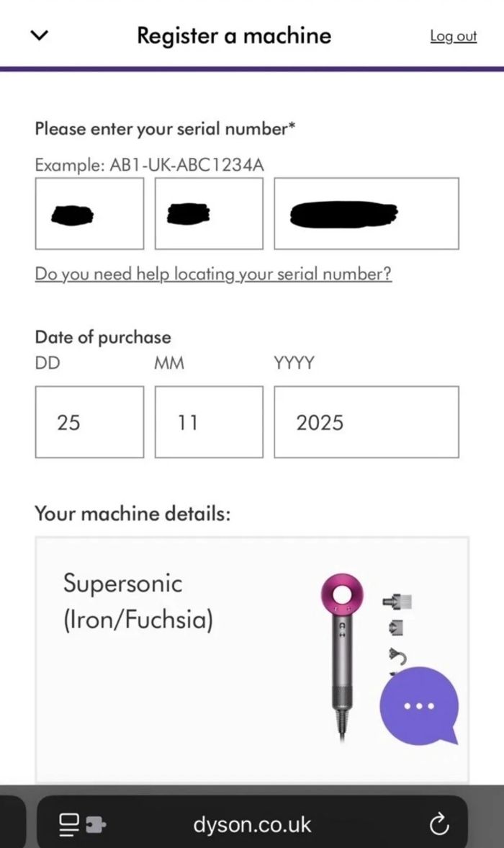Viewport: 504px width, 848px height.
Task: Click the month field showing 11
Action: click(x=208, y=421)
